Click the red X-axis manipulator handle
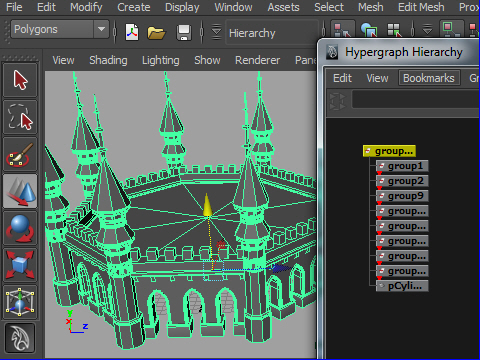This screenshot has width=480, height=360. coord(221,245)
